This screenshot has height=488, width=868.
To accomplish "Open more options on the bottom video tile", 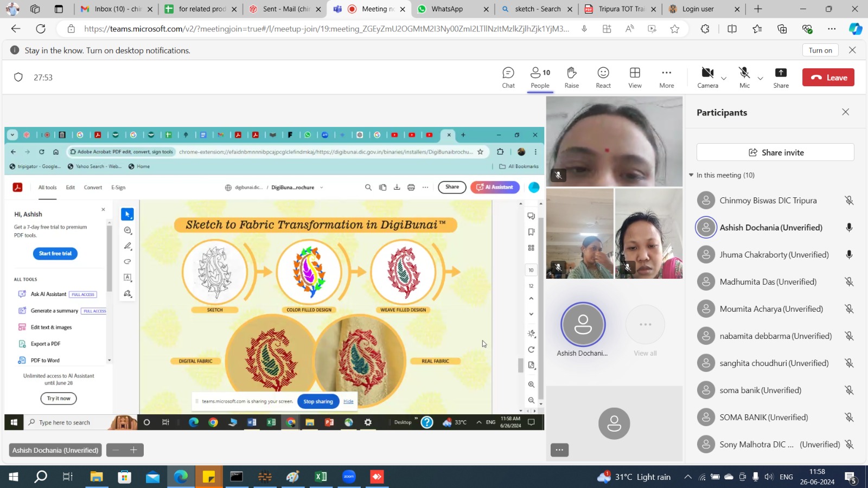I will coord(559,450).
